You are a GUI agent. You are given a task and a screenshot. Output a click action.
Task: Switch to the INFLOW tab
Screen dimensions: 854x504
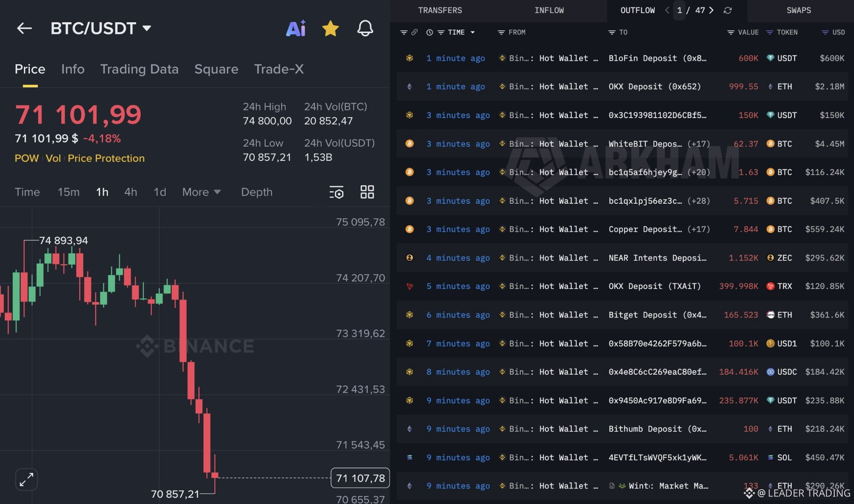pos(549,10)
